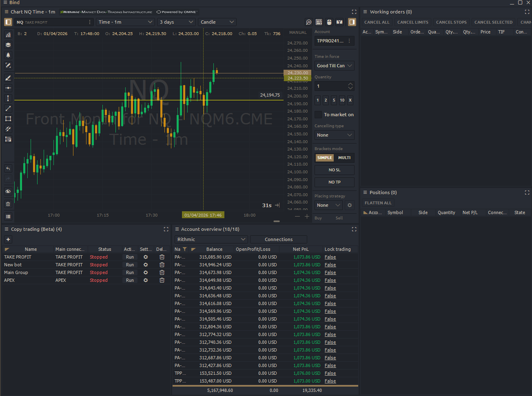
Task: Click the scroll-to-latest arrow beside 31s
Action: (277, 205)
